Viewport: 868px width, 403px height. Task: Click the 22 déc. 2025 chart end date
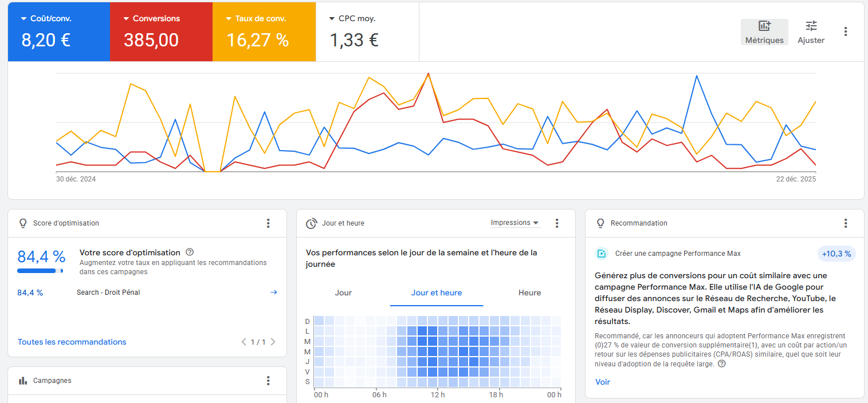pyautogui.click(x=796, y=179)
